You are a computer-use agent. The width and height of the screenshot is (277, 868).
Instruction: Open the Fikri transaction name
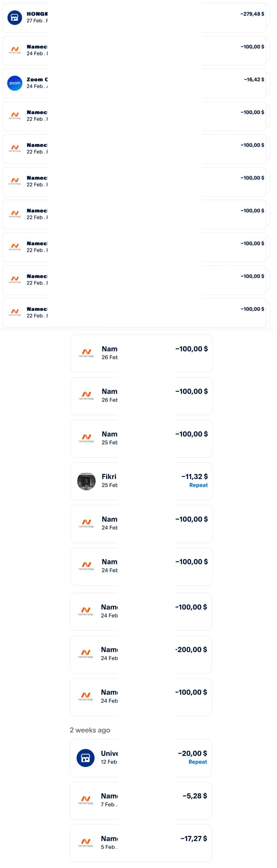(109, 476)
